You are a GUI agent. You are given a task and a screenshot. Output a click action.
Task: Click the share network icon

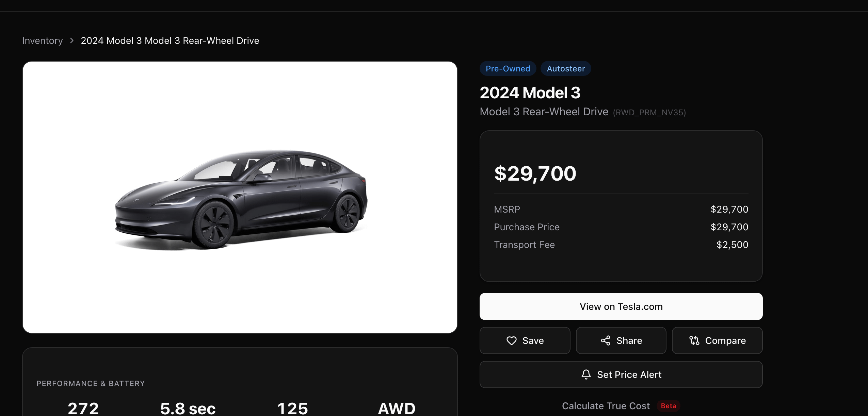pos(605,340)
